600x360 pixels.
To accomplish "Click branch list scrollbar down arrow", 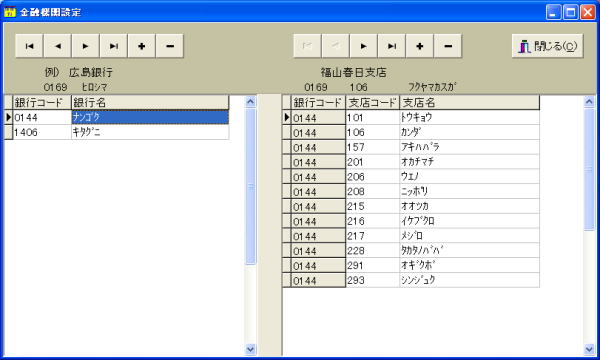I will click(x=589, y=349).
